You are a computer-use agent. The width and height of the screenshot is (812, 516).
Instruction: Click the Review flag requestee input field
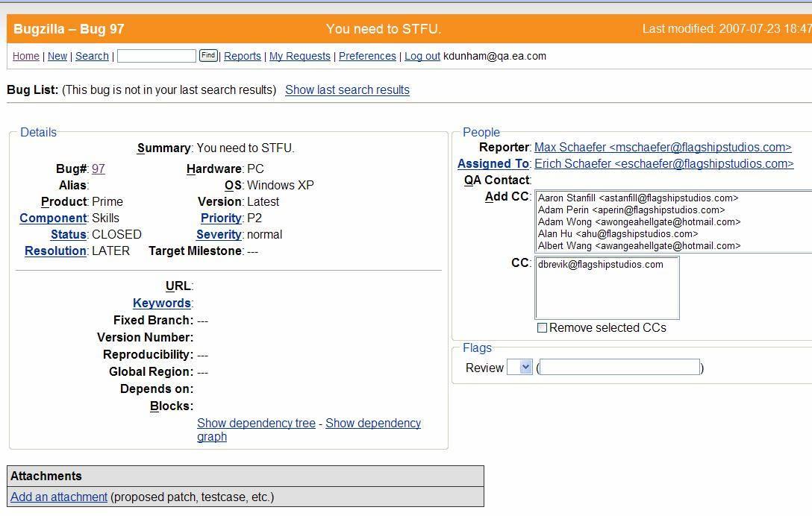[x=619, y=367]
